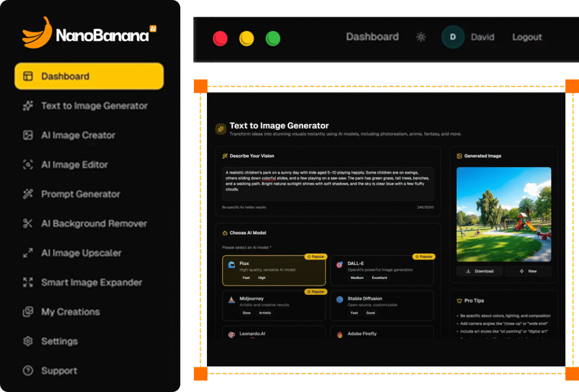Go to My Creations in sidebar
The image size is (579, 392).
pos(70,312)
